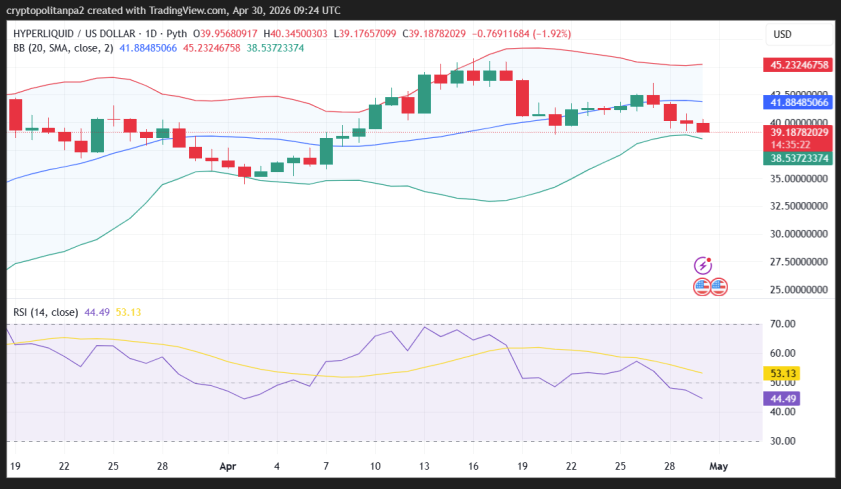Click the red 45.23246758 value in BB legend
This screenshot has width=841, height=489.
point(212,48)
